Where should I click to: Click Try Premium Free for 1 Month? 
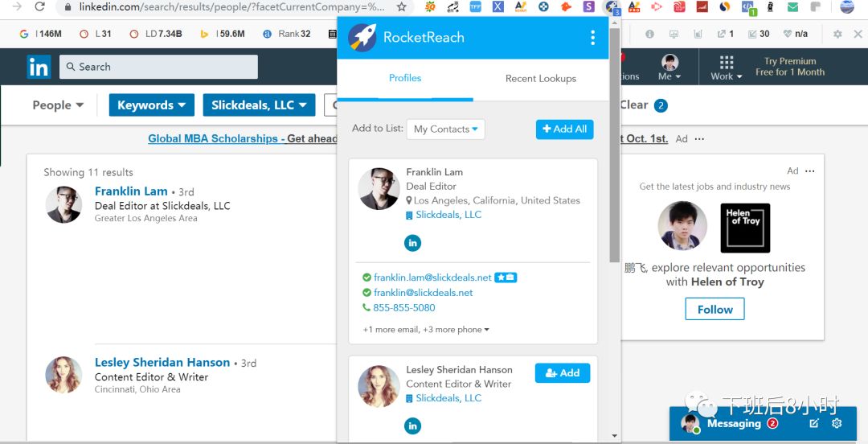[x=790, y=67]
